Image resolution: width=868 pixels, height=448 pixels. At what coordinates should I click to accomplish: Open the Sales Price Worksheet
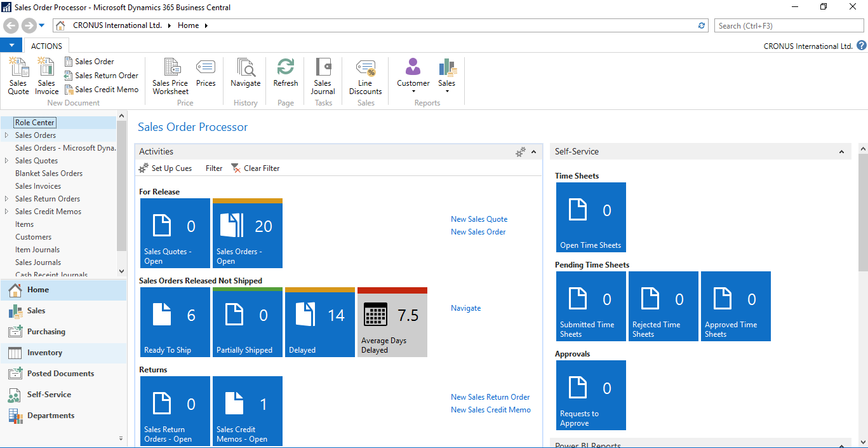[170, 76]
